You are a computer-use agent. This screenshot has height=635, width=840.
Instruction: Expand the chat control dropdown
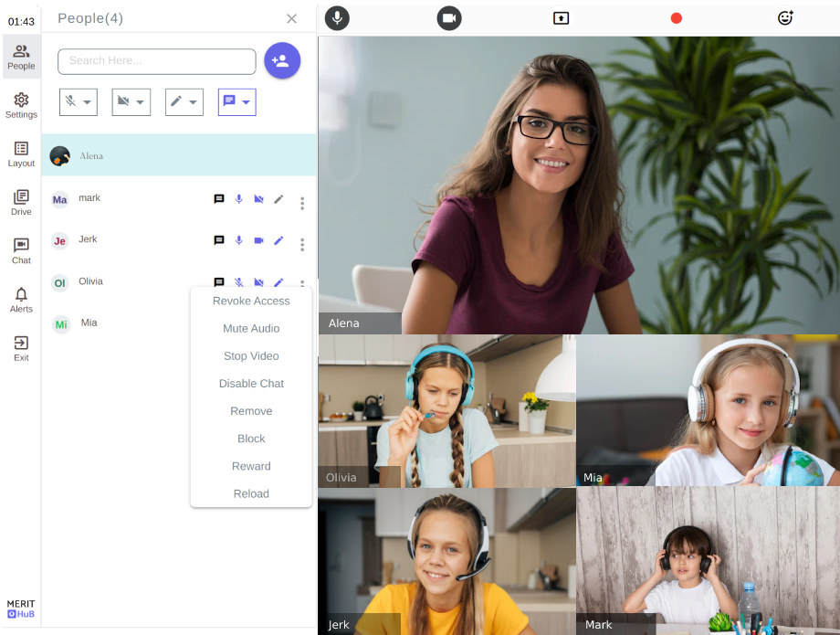[237, 102]
